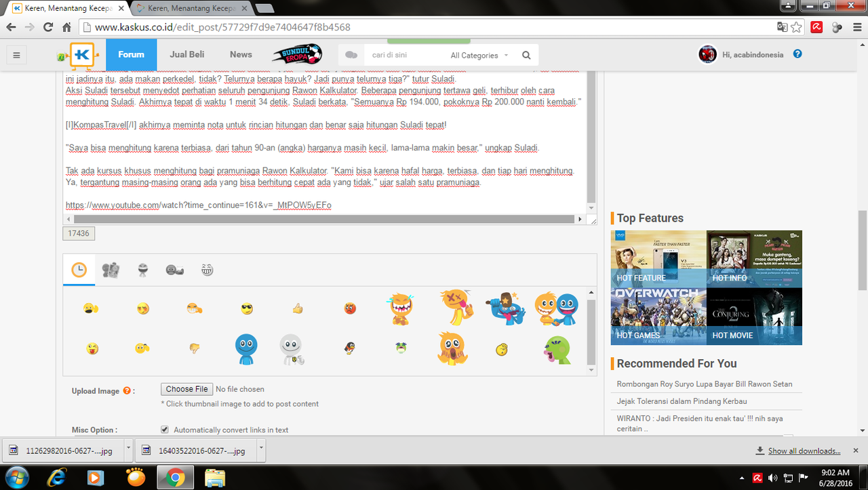Open the Jual Beli menu
The width and height of the screenshot is (868, 490).
tap(186, 55)
